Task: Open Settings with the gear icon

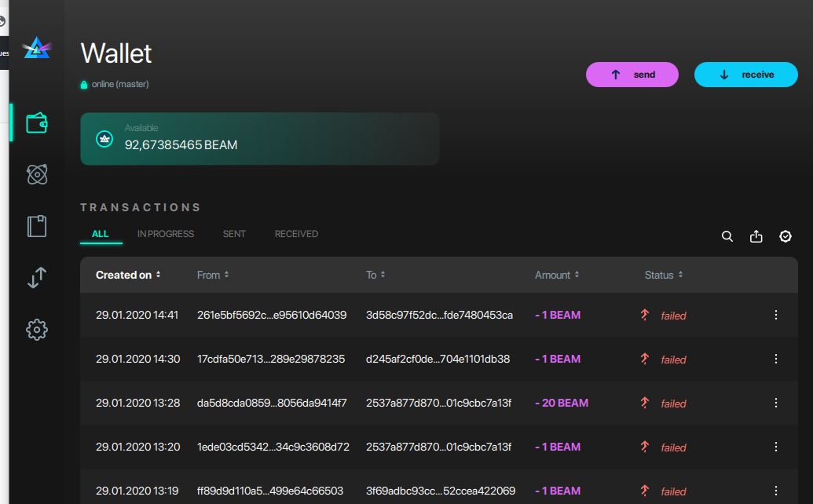Action: [36, 330]
